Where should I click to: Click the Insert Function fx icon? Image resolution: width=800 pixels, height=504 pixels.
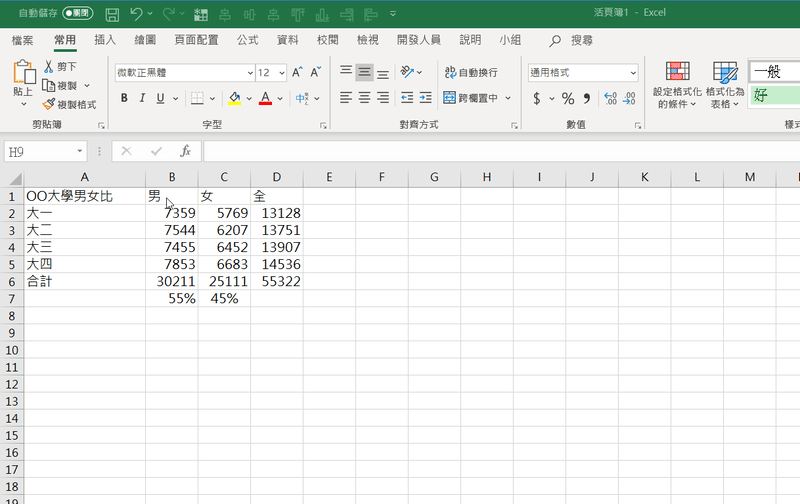pyautogui.click(x=186, y=151)
